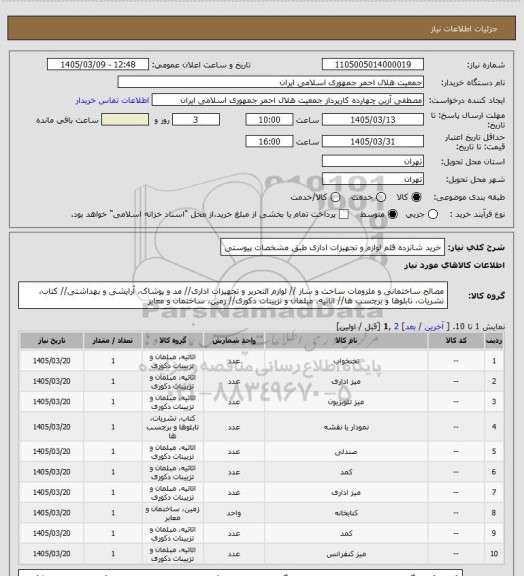Select item name میز کنفرانس in row 10
This screenshot has height=576, width=524.
click(346, 554)
